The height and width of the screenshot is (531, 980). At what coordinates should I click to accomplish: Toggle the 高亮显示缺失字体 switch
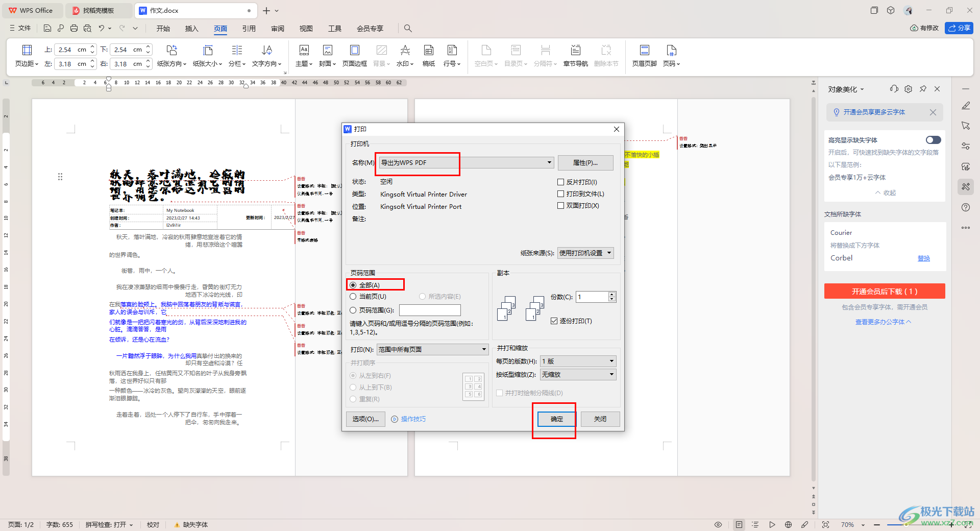933,140
